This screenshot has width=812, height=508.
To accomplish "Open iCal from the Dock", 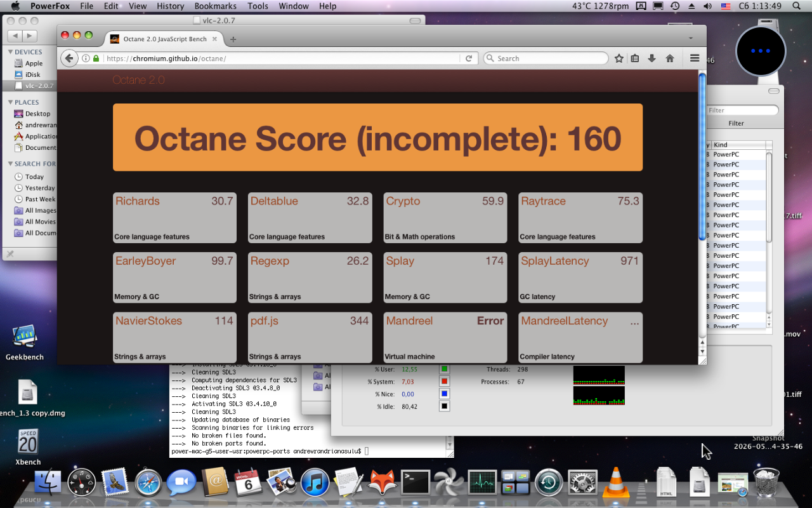I will click(248, 483).
